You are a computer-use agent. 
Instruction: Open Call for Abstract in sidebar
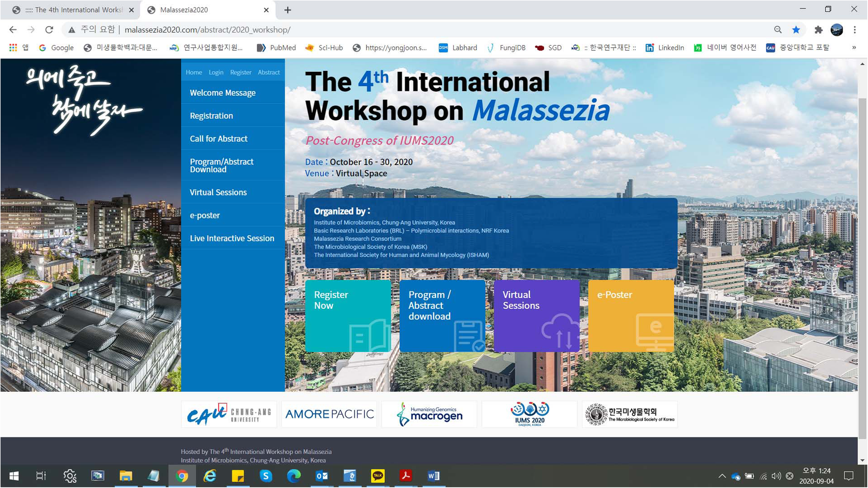(x=233, y=139)
